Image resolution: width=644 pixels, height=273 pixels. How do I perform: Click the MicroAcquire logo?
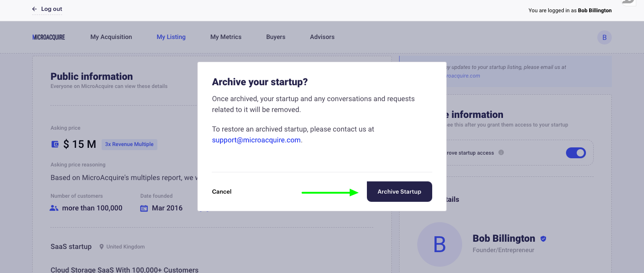tap(49, 37)
